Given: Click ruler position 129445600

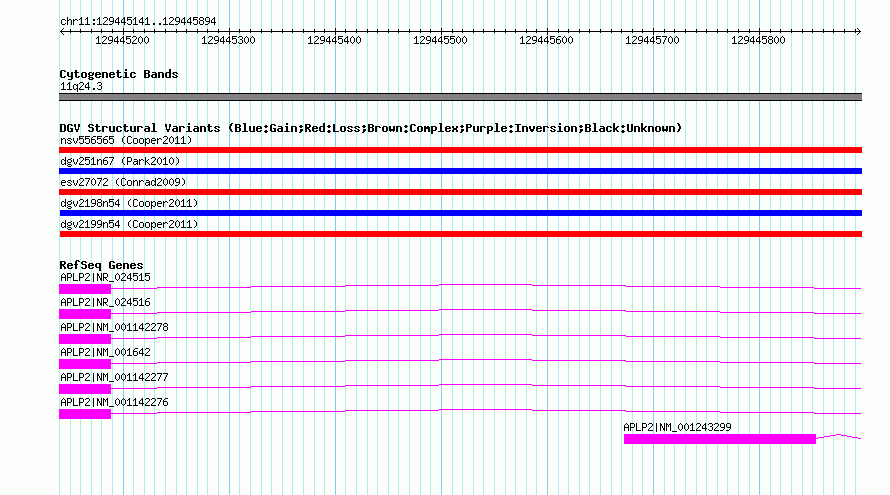Looking at the screenshot, I should 546,40.
